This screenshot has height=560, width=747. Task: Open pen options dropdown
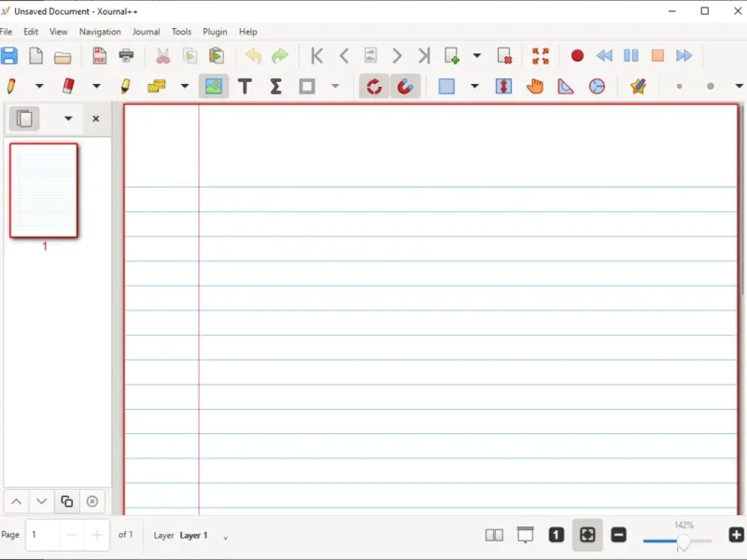39,86
